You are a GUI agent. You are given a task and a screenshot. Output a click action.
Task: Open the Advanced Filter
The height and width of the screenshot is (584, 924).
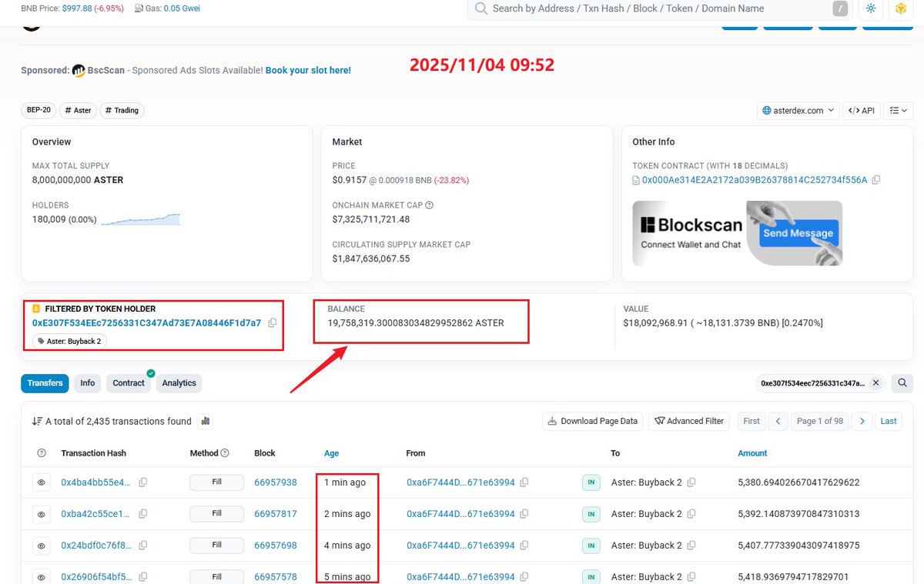pyautogui.click(x=690, y=421)
